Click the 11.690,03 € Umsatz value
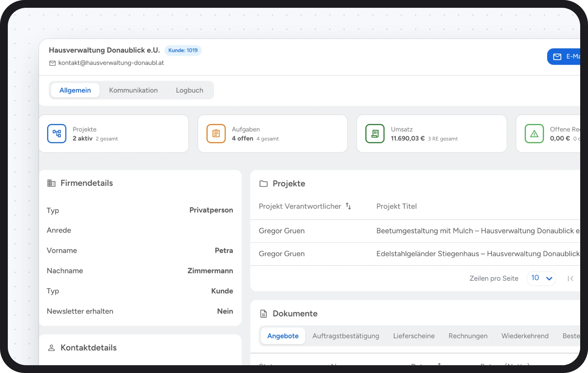 coord(408,138)
